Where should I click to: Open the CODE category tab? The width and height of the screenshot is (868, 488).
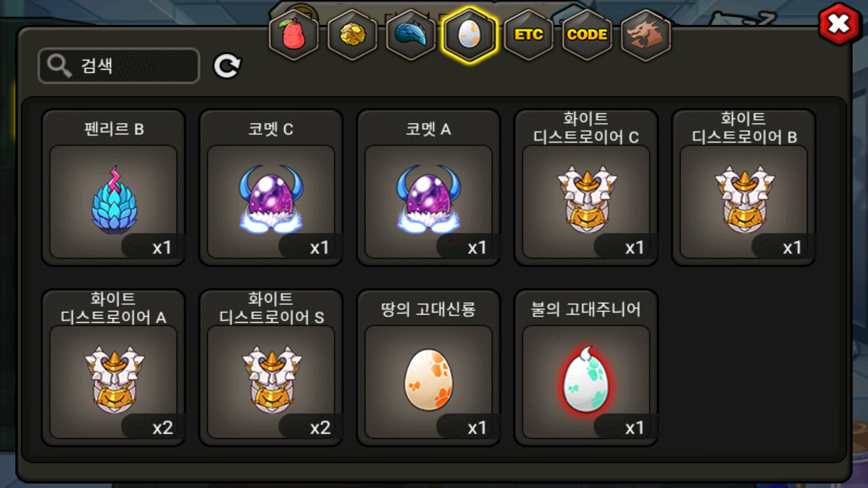pos(587,35)
